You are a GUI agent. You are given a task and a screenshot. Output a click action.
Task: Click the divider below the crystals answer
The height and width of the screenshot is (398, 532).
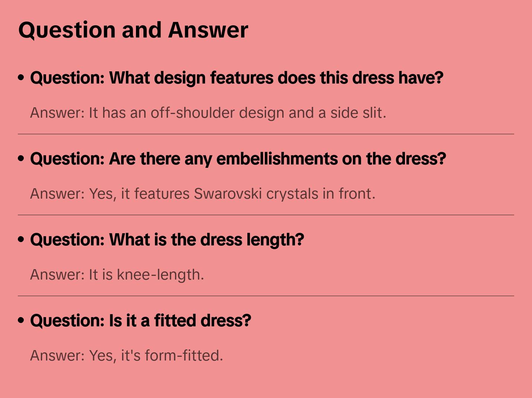tap(266, 215)
